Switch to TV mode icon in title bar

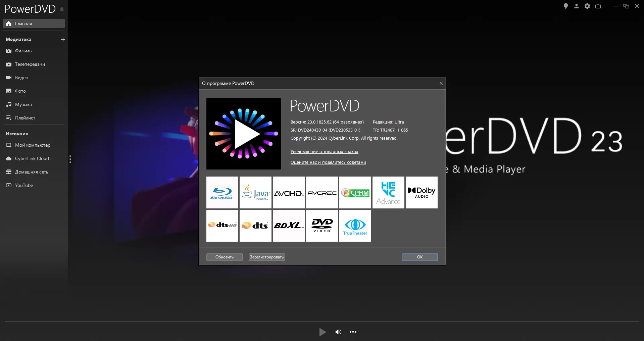(x=598, y=6)
